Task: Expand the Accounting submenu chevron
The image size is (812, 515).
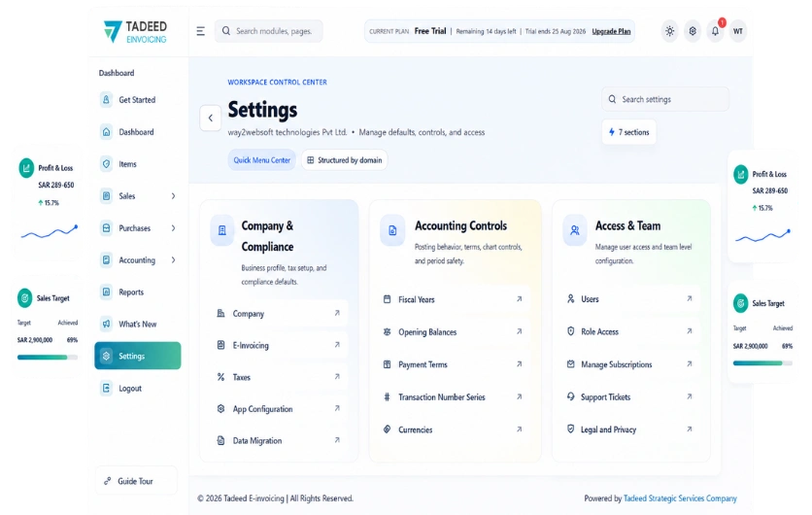Action: [174, 259]
